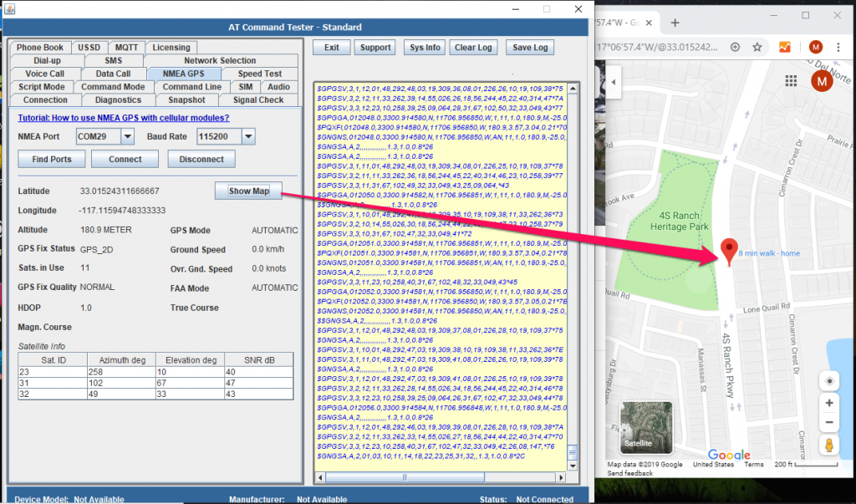856x504 pixels.
Task: Click the Disconnect button
Action: 201,160
